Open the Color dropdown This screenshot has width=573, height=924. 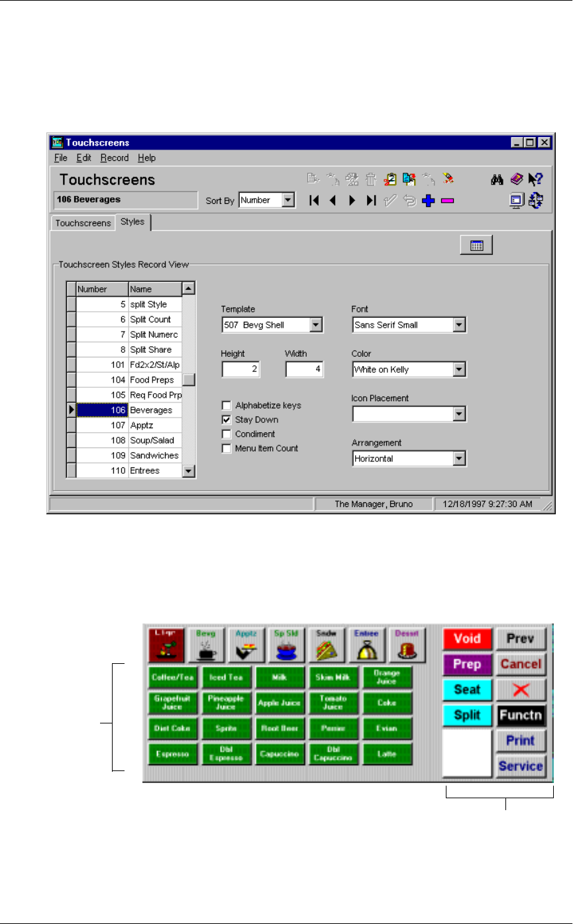(460, 369)
